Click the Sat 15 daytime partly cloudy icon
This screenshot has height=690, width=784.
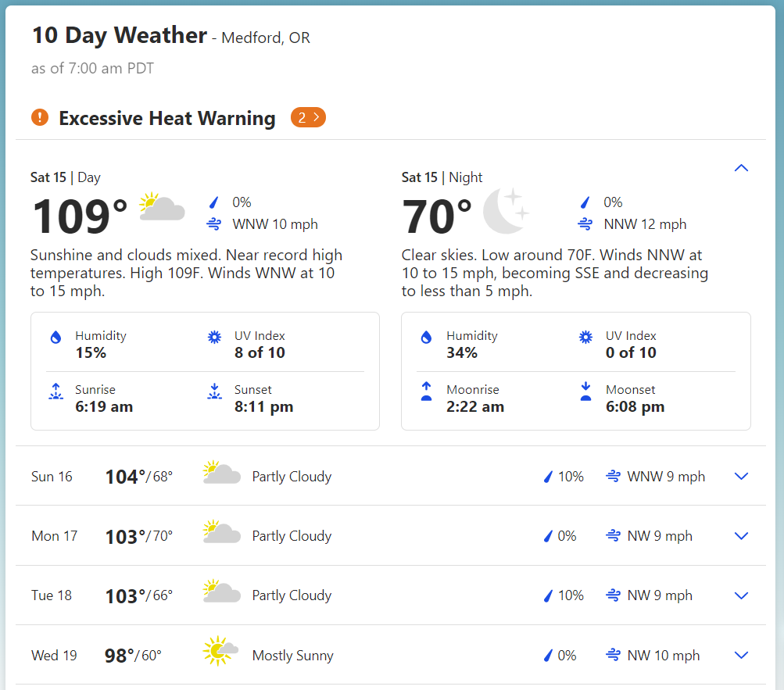pyautogui.click(x=162, y=208)
